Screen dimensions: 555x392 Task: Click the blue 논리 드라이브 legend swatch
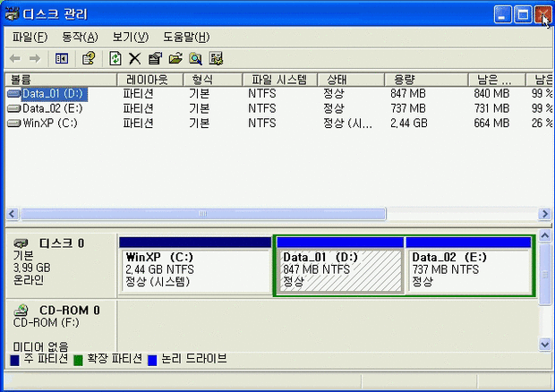(152, 361)
